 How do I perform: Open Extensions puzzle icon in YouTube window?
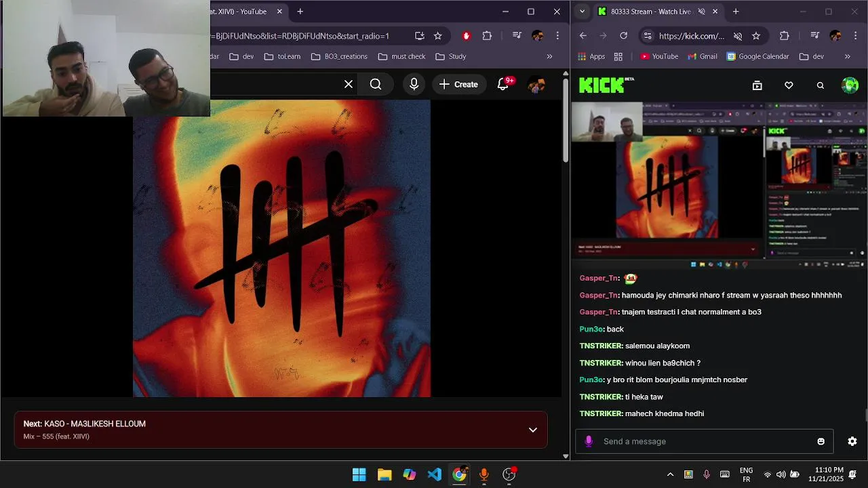coord(487,36)
